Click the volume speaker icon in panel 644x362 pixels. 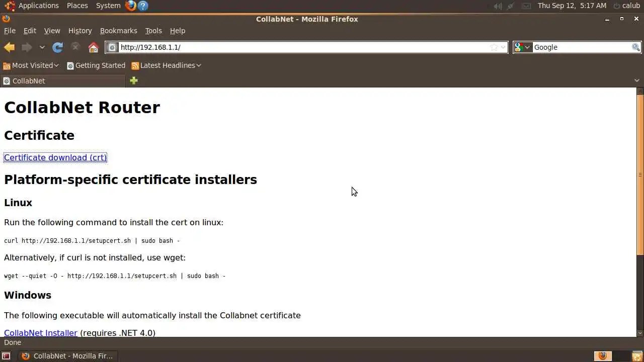coord(498,6)
